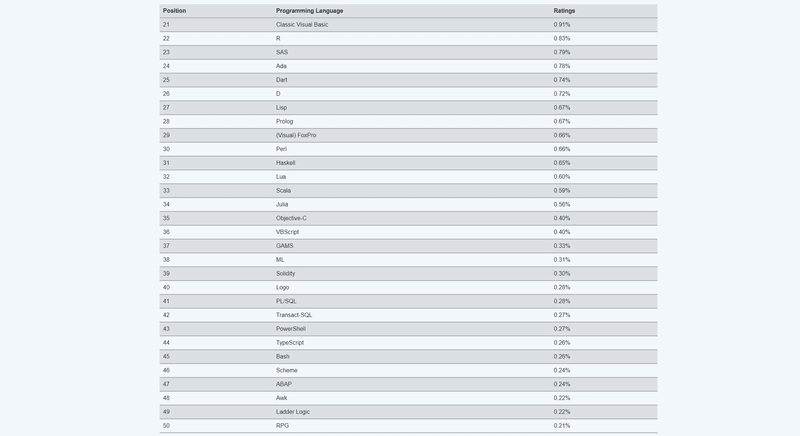This screenshot has width=800, height=436.
Task: Click the Objective-C language cell
Action: coord(291,218)
